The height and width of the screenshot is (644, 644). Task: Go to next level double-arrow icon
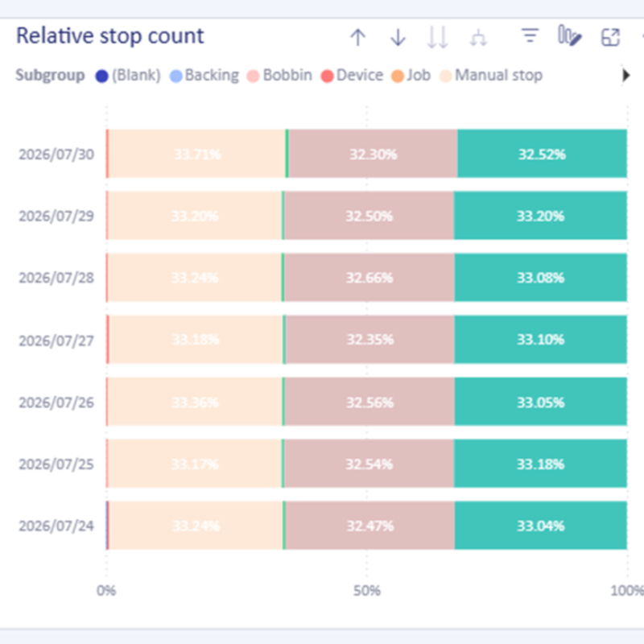click(x=437, y=37)
